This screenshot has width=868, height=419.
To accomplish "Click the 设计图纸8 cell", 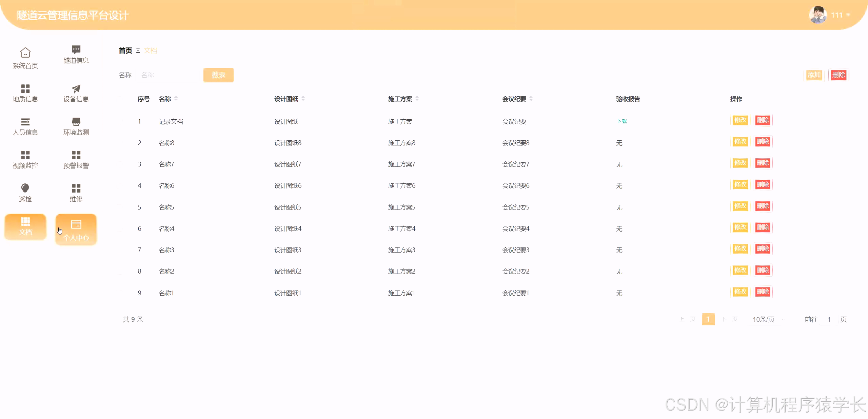I will pos(288,143).
